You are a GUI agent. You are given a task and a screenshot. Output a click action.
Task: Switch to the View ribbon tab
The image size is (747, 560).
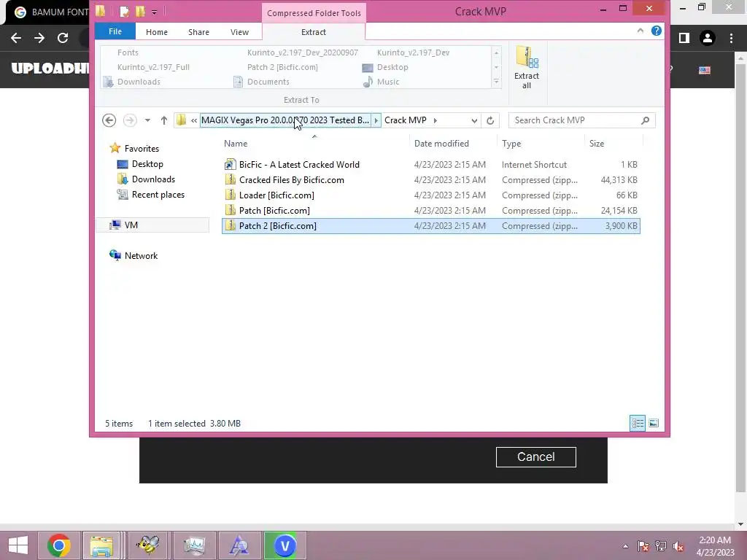239,32
